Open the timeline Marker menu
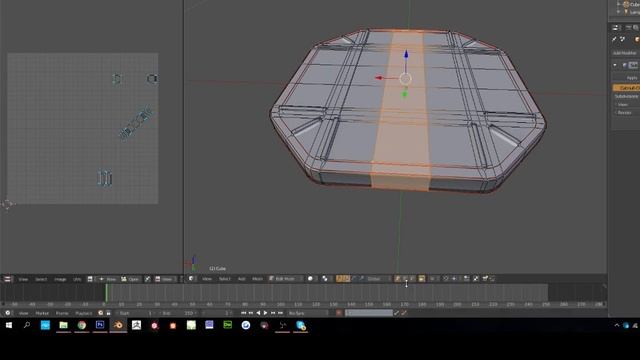The image size is (640, 360). [x=42, y=313]
